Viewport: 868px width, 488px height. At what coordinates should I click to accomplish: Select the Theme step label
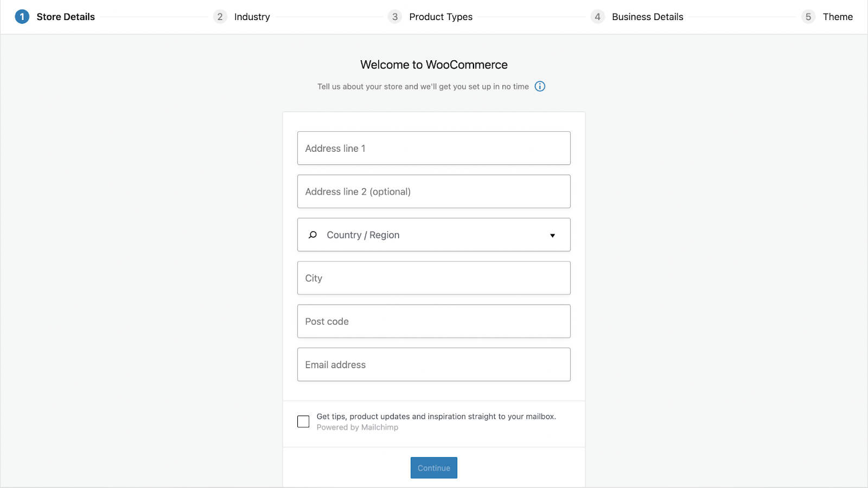(838, 17)
